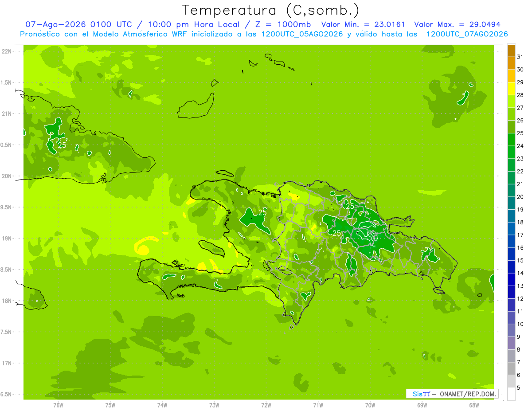Viewport: 532px width, 411px height.
Task: Click the '13' label on the color scale
Action: 520,286
